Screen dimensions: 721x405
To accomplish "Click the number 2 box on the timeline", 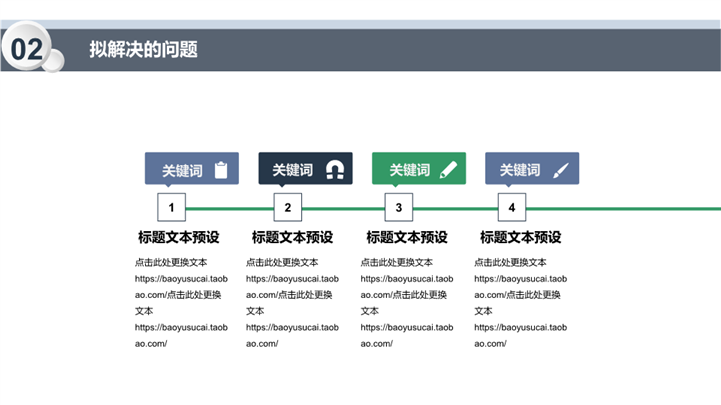I will 288,208.
